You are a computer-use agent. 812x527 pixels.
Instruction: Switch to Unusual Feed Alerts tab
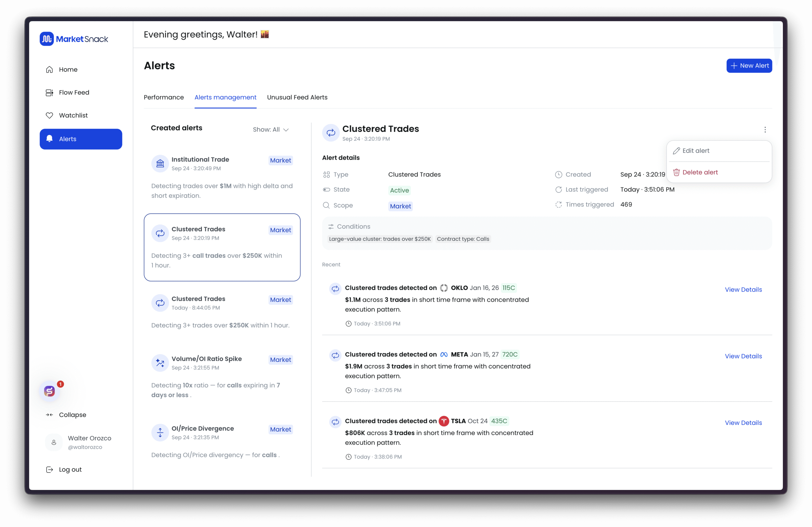pyautogui.click(x=297, y=98)
